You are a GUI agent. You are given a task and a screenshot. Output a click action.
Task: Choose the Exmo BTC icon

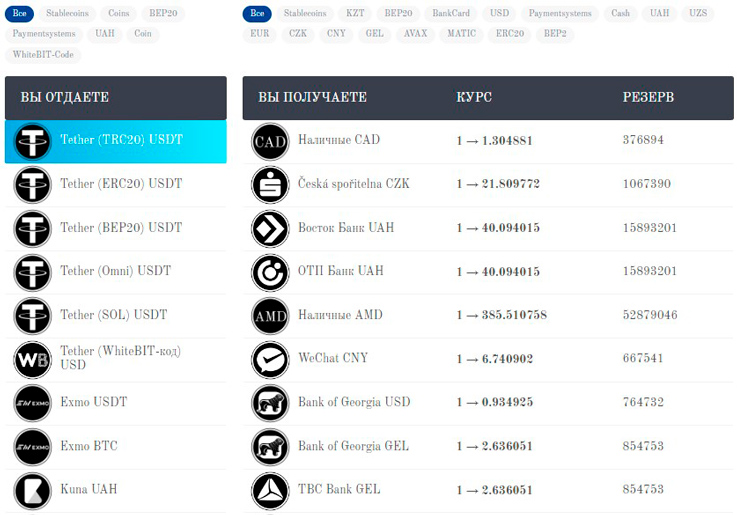(x=32, y=447)
